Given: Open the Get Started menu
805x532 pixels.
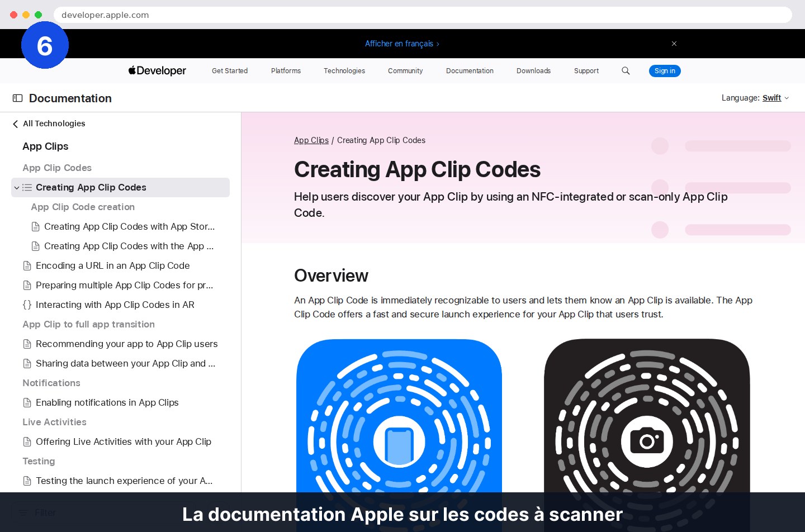Looking at the screenshot, I should 230,71.
